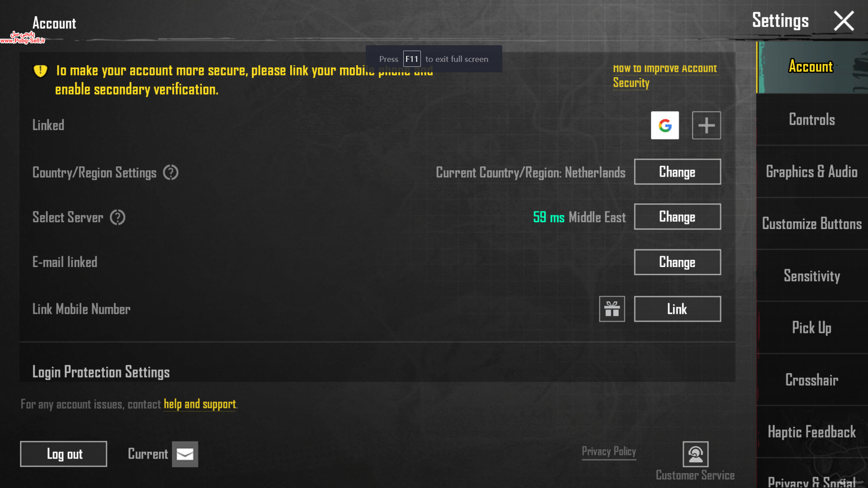Change the linked E-mail
868x488 pixels.
pyautogui.click(x=677, y=262)
